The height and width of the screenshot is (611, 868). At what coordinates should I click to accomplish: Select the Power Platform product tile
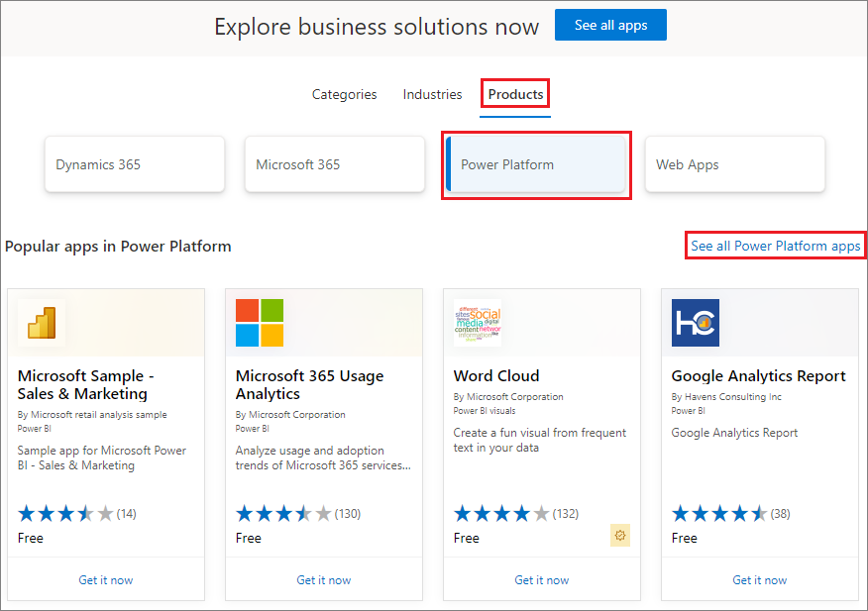click(536, 164)
